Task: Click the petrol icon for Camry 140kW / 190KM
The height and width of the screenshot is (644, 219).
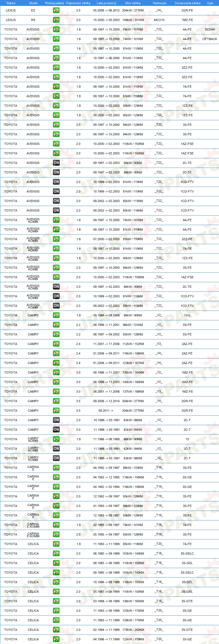Action: click(x=56, y=382)
